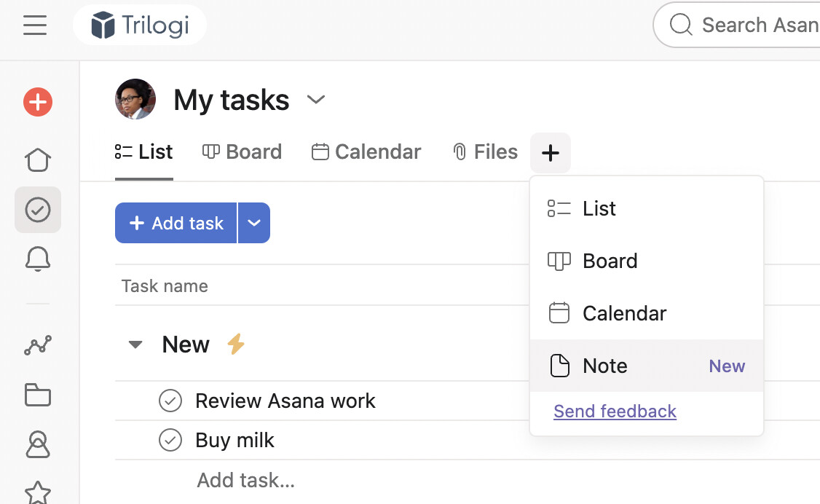Open the My tasks title dropdown chevron
820x504 pixels.
pos(316,100)
